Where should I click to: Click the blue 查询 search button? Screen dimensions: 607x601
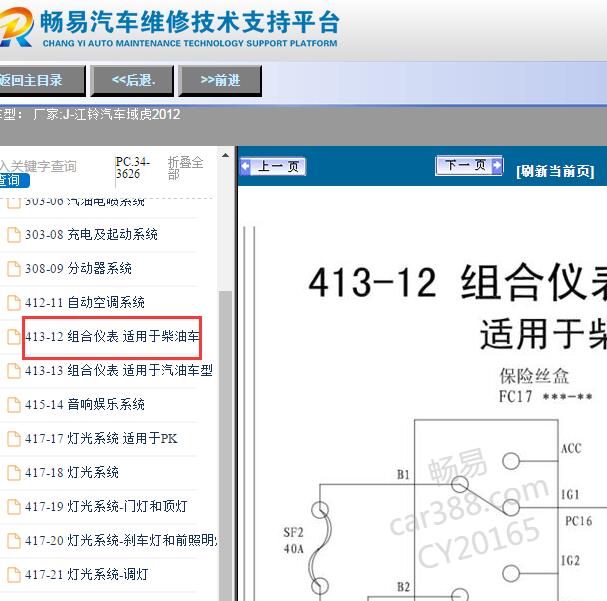click(x=14, y=180)
